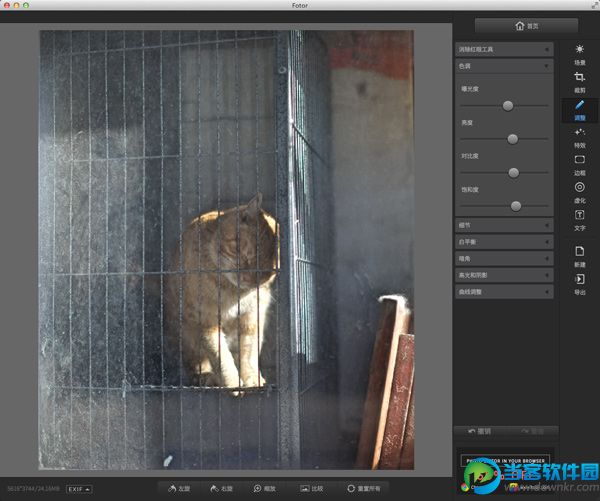Image resolution: width=600 pixels, height=501 pixels.
Task: Click the 曝光度 exposure slider handle
Action: click(508, 105)
